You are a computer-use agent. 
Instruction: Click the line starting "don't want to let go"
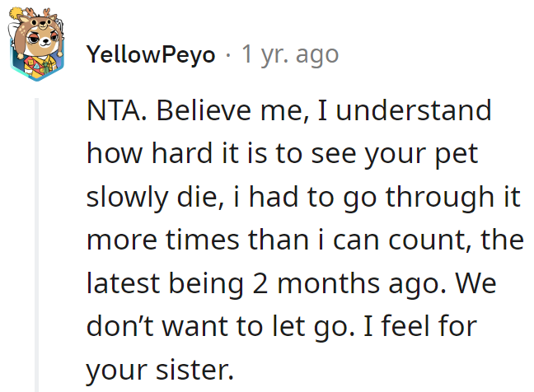pyautogui.click(x=281, y=327)
